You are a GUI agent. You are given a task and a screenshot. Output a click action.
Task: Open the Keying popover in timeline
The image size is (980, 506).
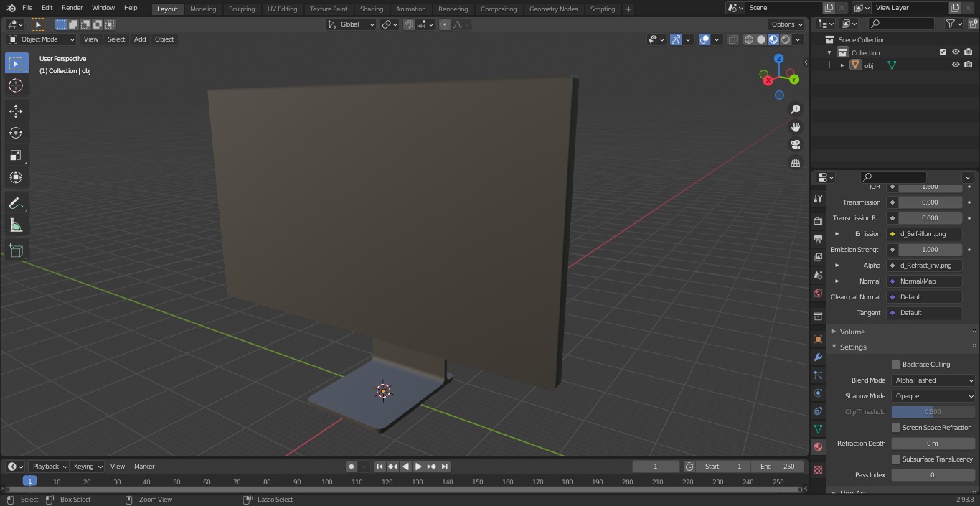87,467
